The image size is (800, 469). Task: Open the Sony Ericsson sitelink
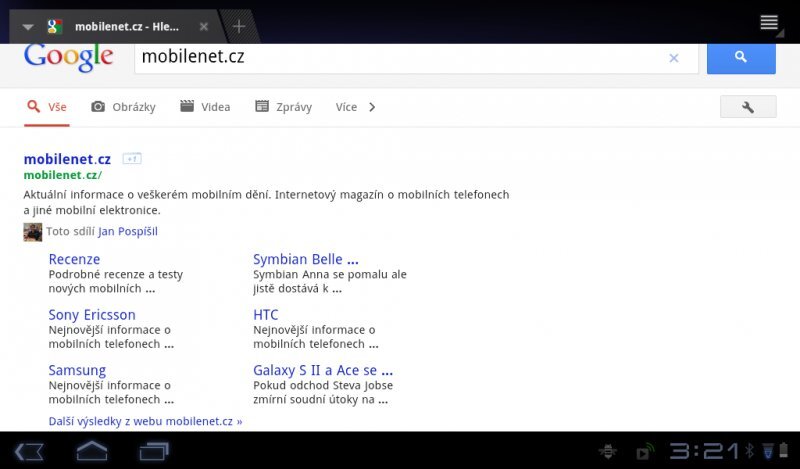92,315
